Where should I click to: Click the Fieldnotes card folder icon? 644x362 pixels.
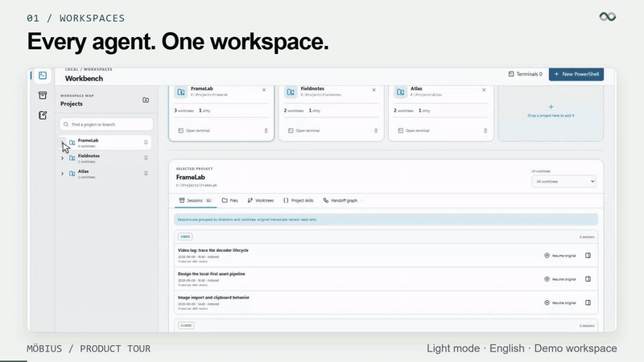point(291,93)
